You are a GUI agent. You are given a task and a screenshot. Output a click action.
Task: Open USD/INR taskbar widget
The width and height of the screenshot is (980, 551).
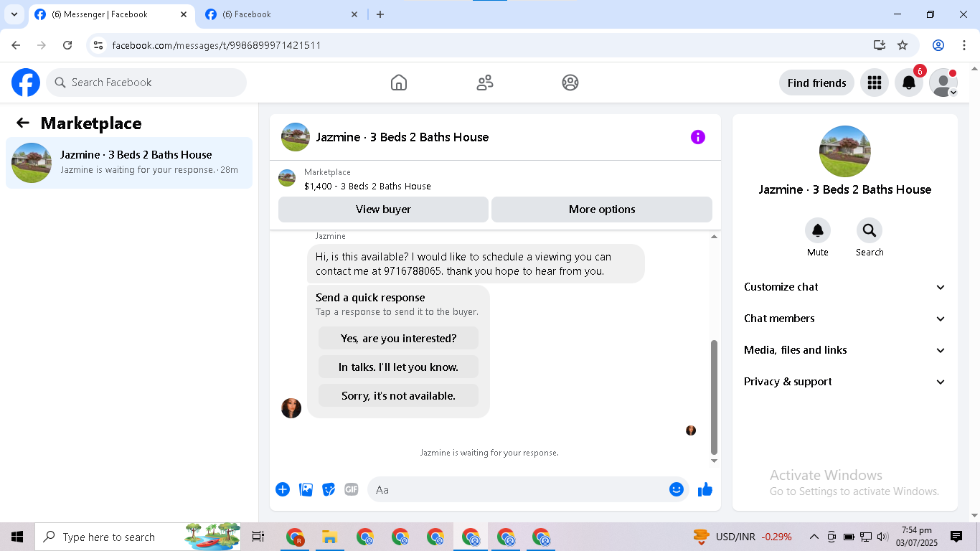(x=743, y=537)
